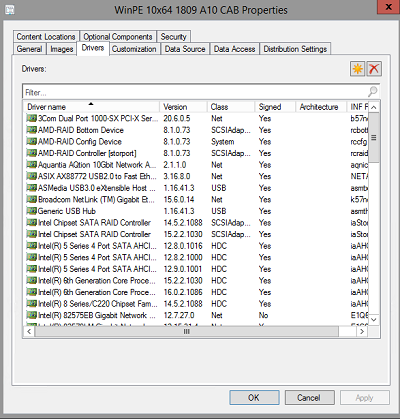
Task: Sort by the Architecture column header
Action: (321, 107)
